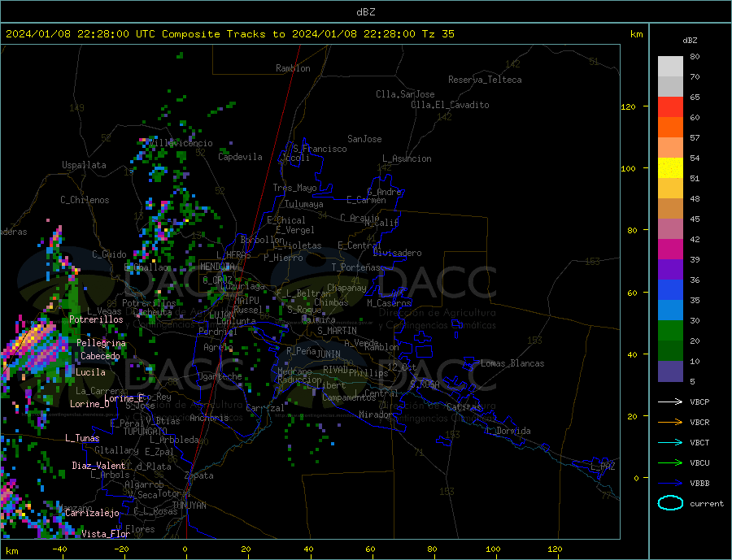Click the 'Divisadero' map label

[397, 253]
